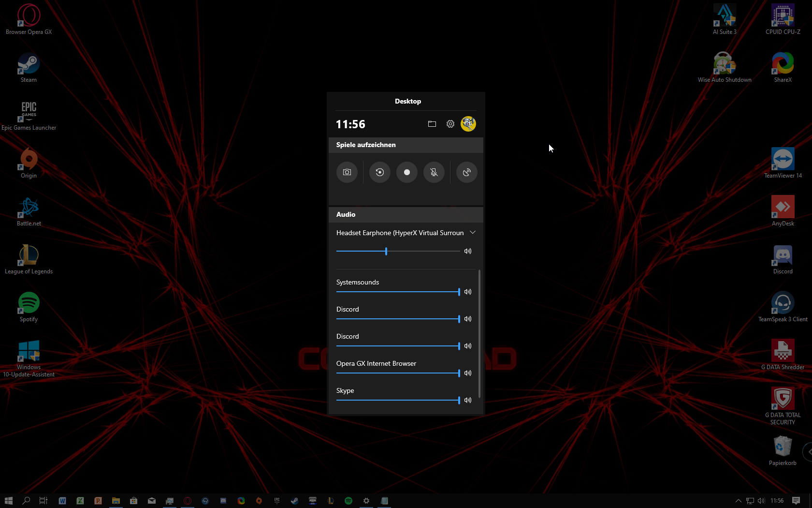Select Windows 10-Update-Assistent shortcut

29,359
